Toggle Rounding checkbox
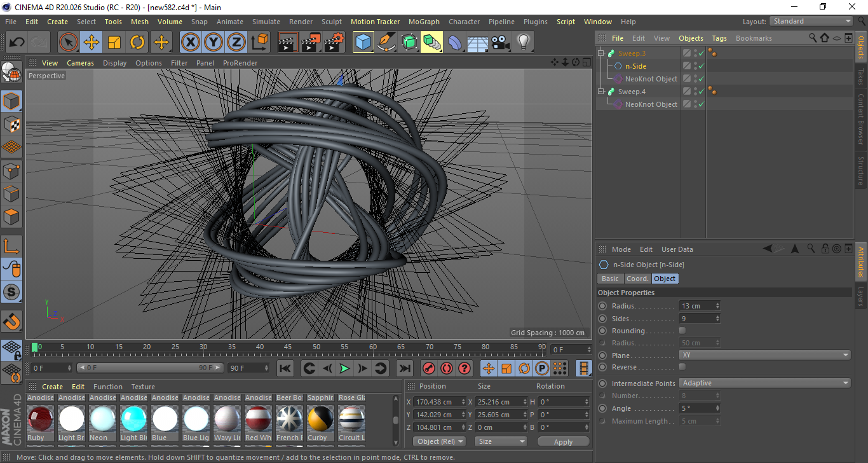Screen dimensions: 868x463 pyautogui.click(x=682, y=331)
